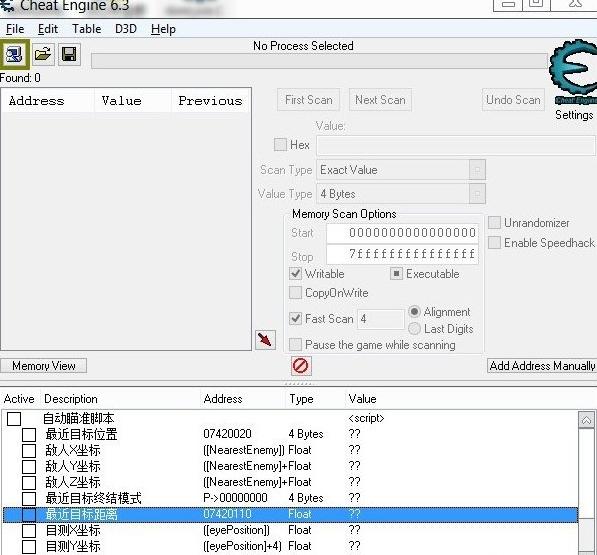Open the D3D menu
The width and height of the screenshot is (597, 555).
coord(126,29)
